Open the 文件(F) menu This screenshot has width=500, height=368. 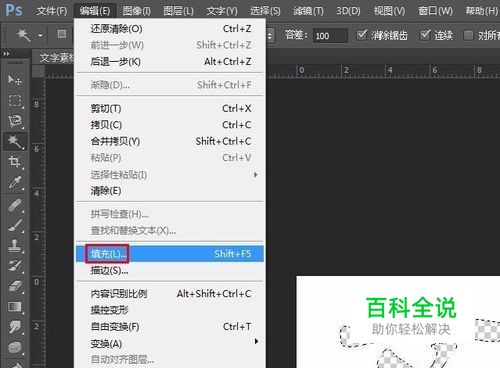tap(52, 11)
